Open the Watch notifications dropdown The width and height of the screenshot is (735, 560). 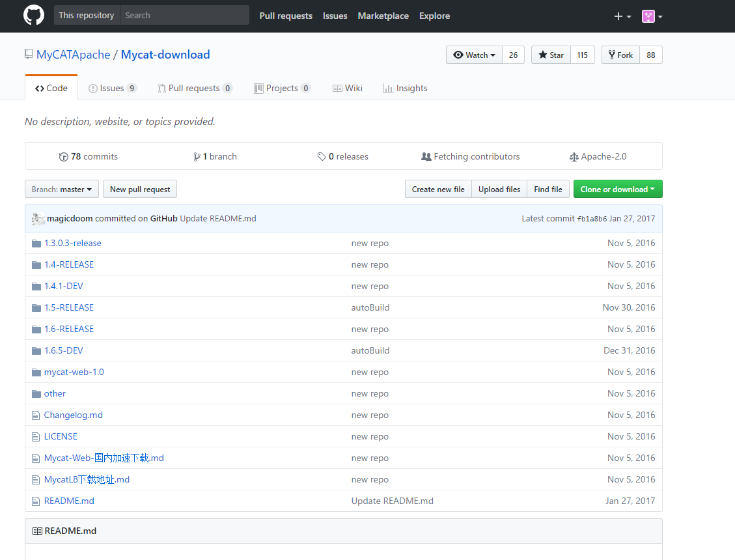pos(474,55)
